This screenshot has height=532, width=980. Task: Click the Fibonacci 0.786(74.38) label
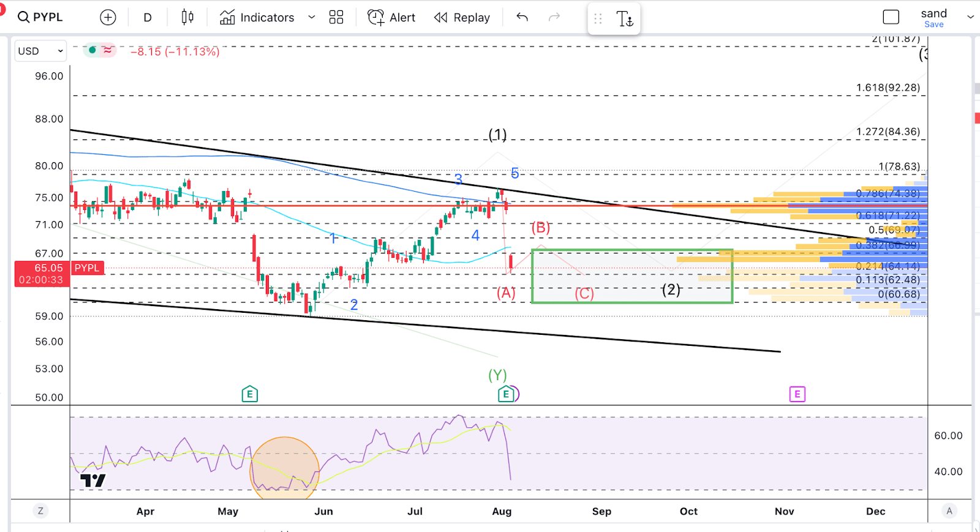coord(888,193)
